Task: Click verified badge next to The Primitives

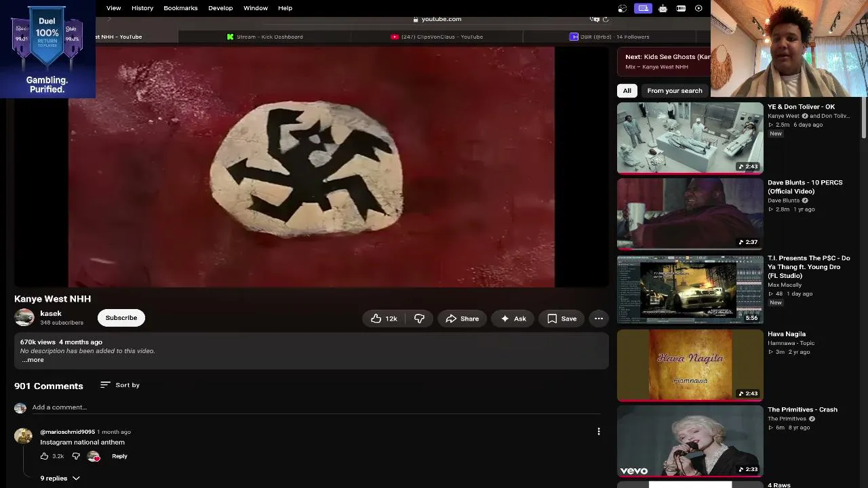Action: [812, 419]
